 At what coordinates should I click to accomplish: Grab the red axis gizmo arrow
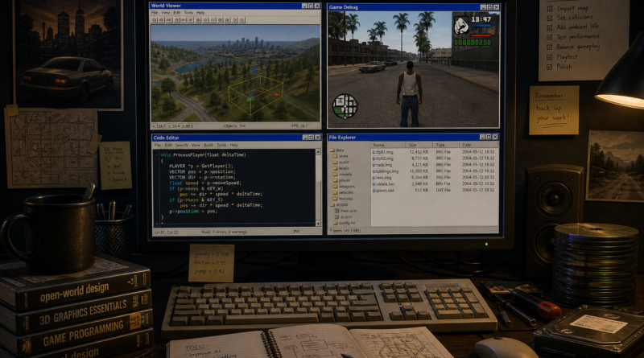269,94
